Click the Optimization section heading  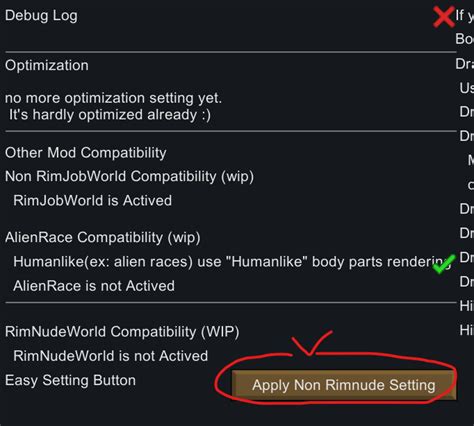(x=47, y=65)
